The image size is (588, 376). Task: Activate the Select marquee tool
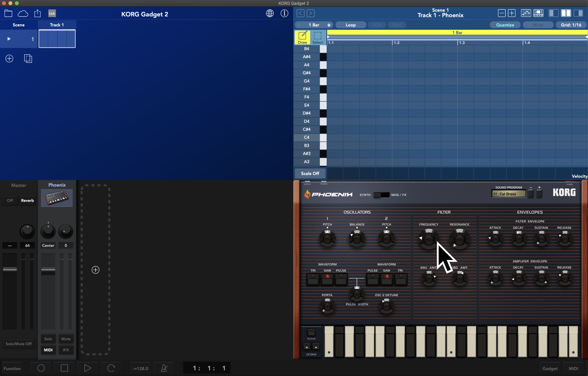(x=318, y=37)
